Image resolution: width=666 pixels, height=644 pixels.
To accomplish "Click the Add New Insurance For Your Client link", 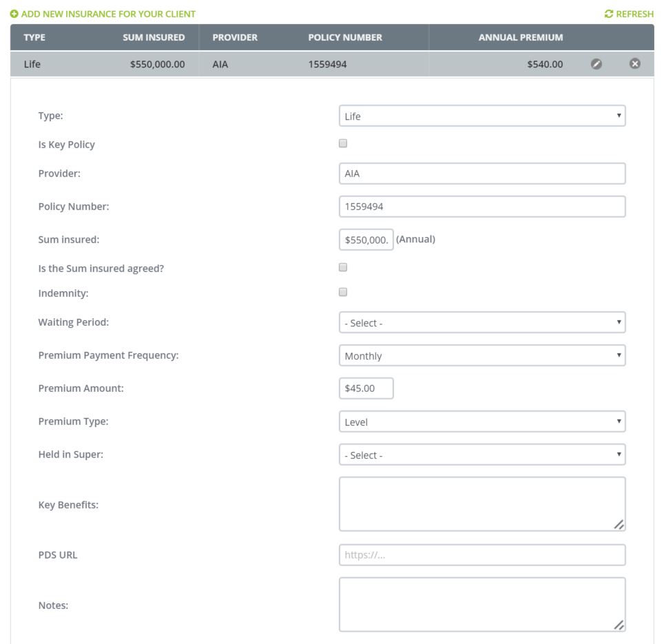I will pos(108,14).
